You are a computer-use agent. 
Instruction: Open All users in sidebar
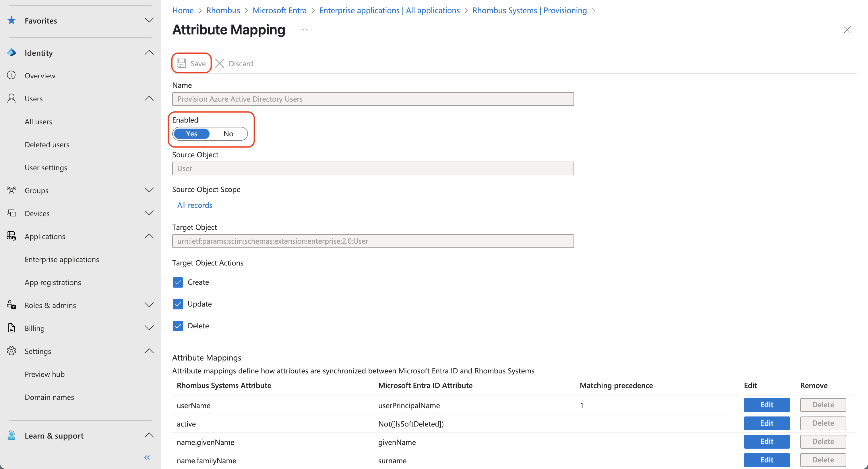coord(38,121)
